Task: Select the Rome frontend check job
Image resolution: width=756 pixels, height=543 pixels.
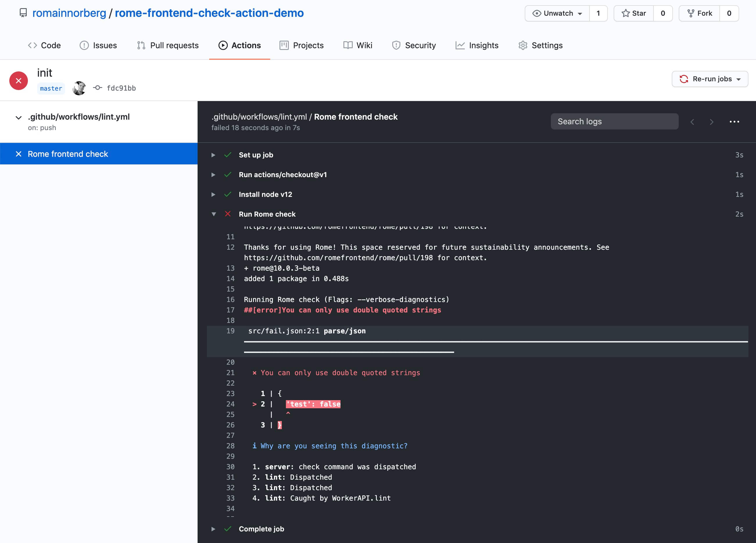Action: click(68, 154)
